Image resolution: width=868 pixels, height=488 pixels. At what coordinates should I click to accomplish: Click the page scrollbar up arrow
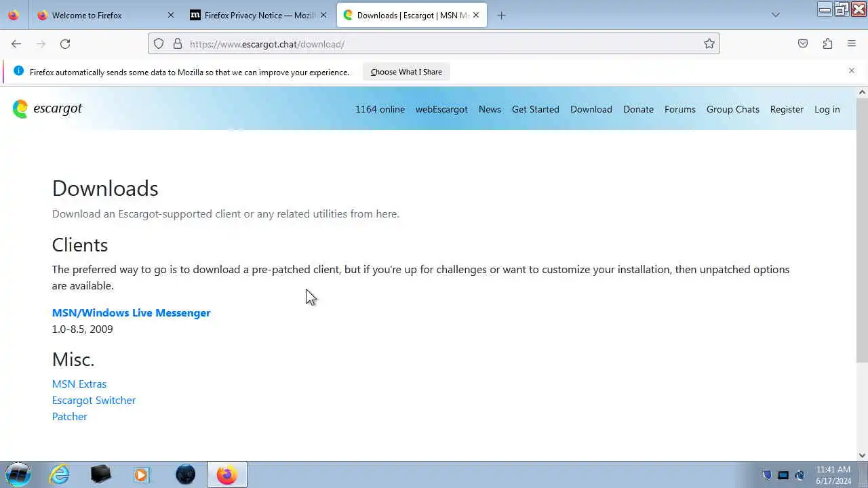point(862,92)
